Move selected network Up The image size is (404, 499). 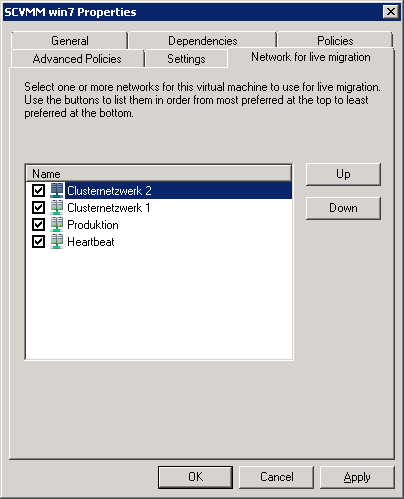[343, 174]
